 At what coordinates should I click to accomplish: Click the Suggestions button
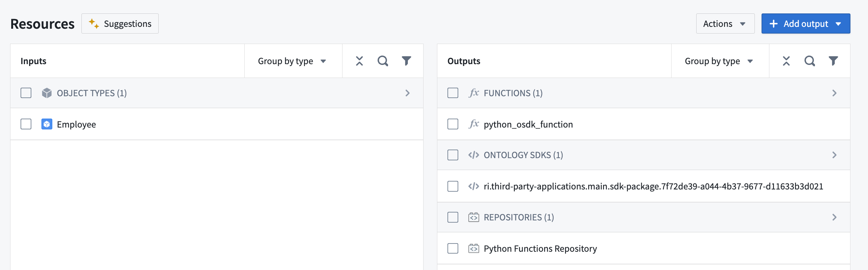coord(120,24)
